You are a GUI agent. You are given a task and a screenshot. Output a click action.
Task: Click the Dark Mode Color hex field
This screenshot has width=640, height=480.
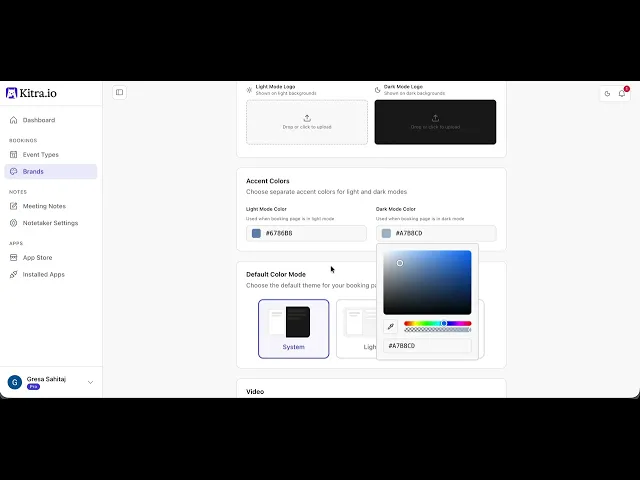tap(436, 233)
